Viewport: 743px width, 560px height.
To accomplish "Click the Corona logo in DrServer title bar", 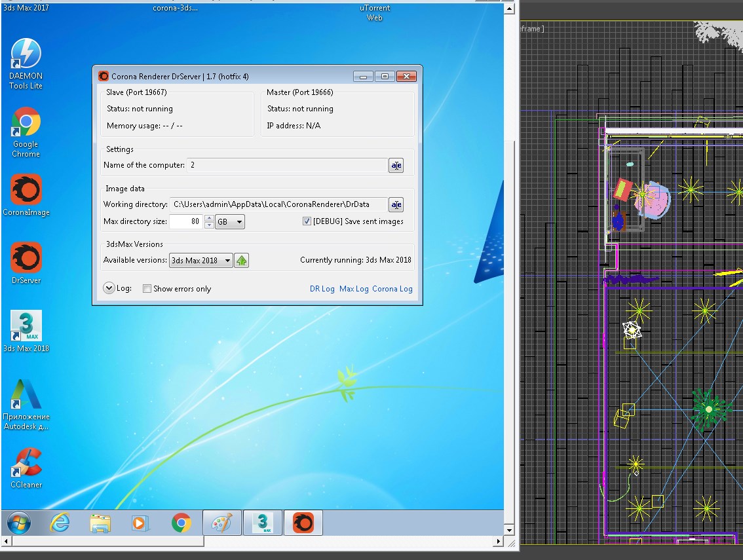I will click(x=104, y=76).
